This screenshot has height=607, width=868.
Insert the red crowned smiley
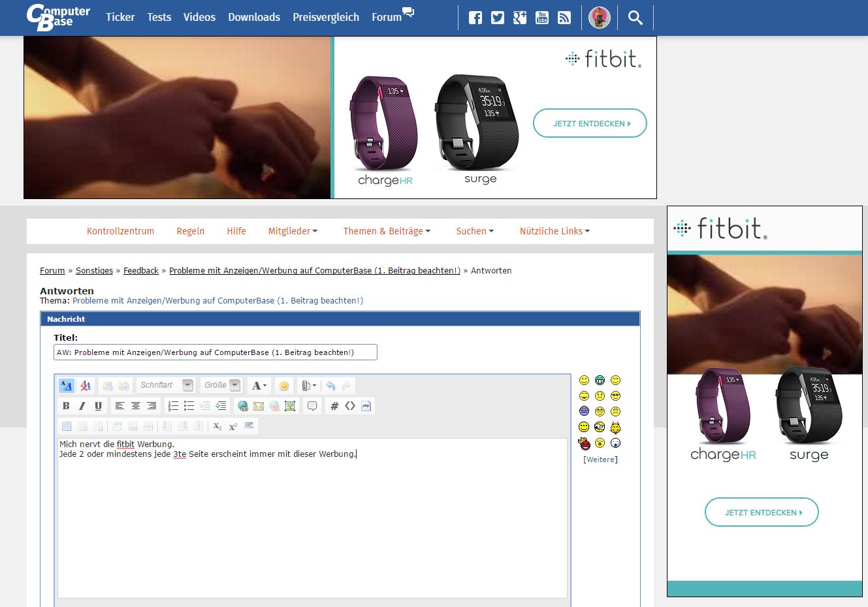tap(584, 443)
